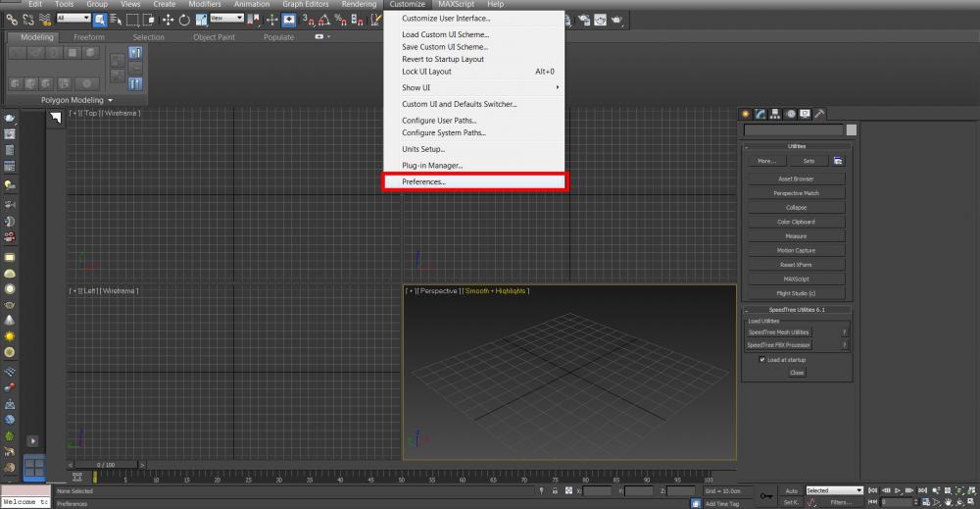Collapse the Utilities rollout
This screenshot has height=509, width=980.
pos(797,146)
